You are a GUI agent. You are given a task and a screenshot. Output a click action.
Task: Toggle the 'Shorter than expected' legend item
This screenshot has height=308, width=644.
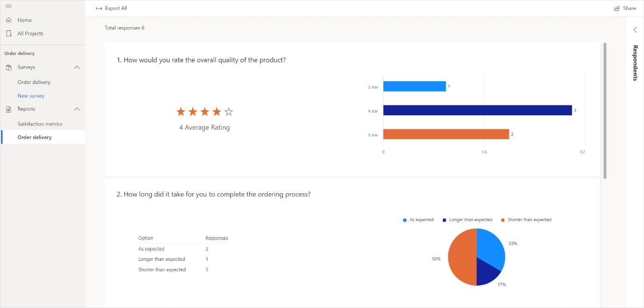(526, 220)
